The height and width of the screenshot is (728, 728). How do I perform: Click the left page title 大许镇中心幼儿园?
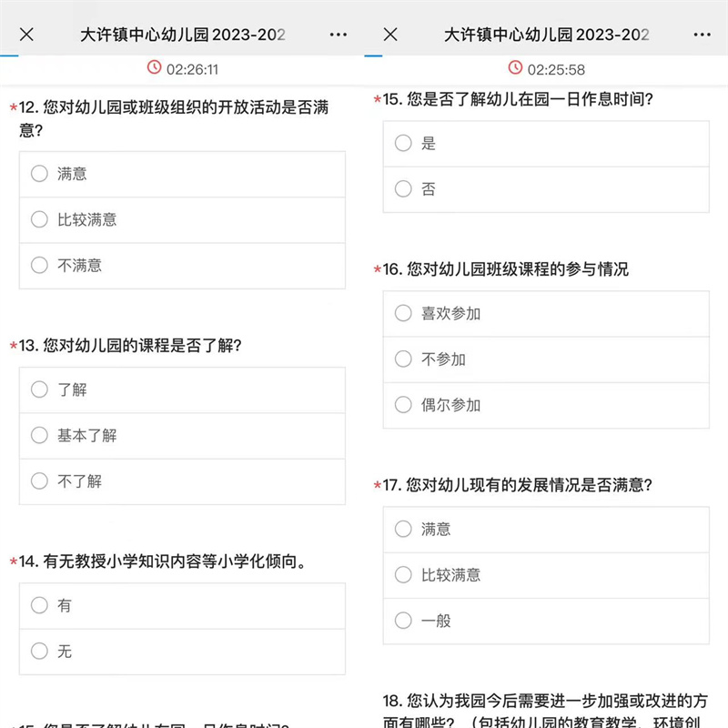tap(182, 35)
